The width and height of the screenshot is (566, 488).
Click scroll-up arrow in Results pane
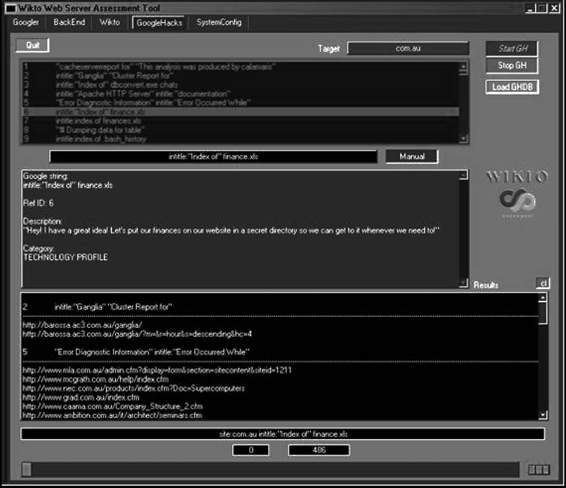click(543, 298)
